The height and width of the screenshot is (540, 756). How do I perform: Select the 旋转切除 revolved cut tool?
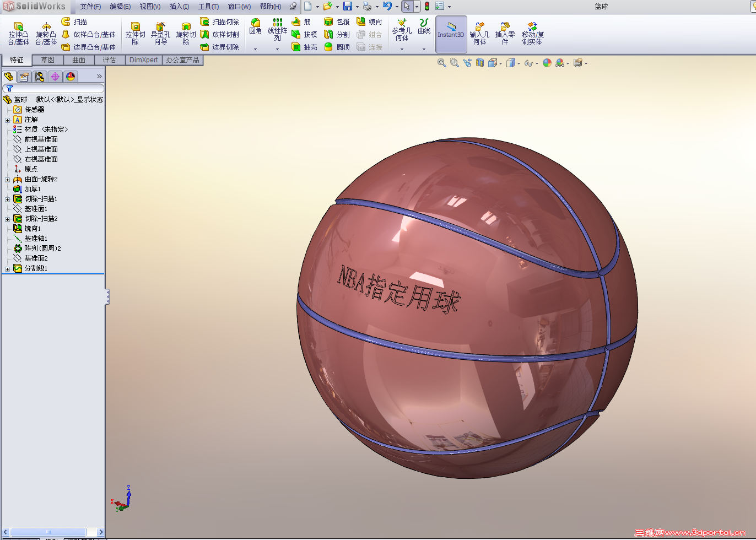186,34
